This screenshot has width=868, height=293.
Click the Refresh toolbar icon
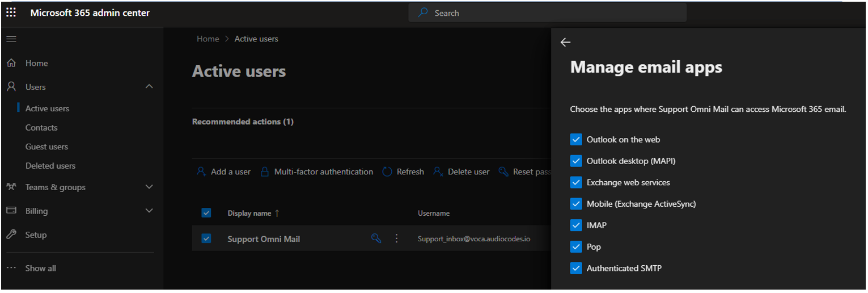[388, 171]
